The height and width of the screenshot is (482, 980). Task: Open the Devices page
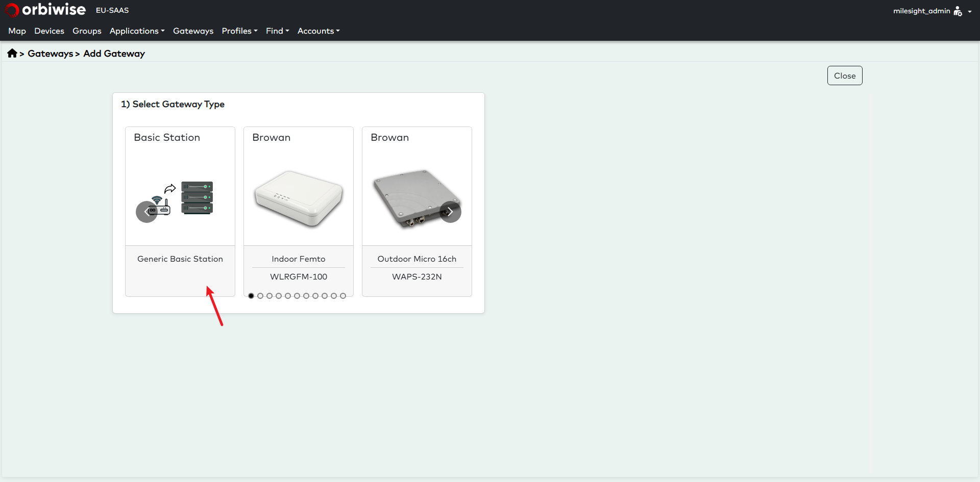(x=49, y=31)
